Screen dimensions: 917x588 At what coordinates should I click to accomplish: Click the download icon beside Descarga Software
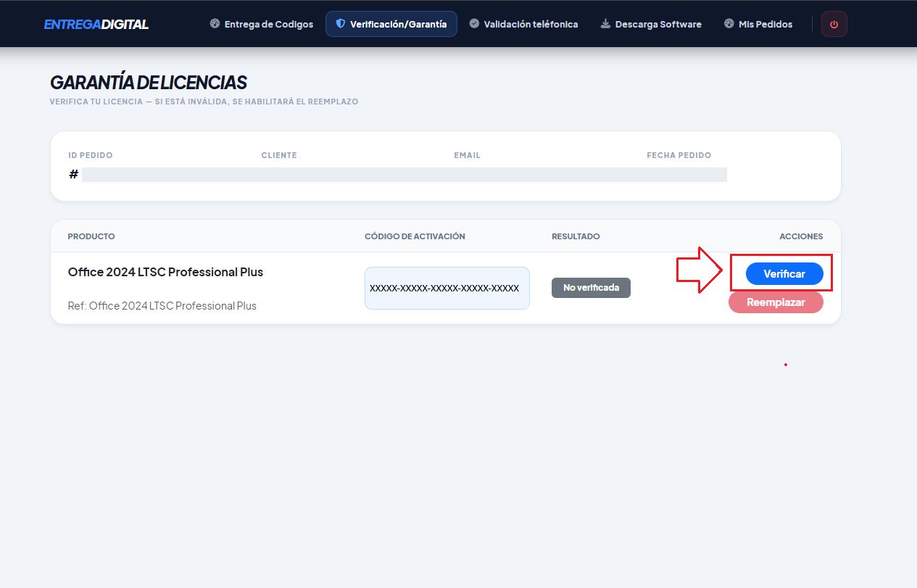pyautogui.click(x=605, y=24)
